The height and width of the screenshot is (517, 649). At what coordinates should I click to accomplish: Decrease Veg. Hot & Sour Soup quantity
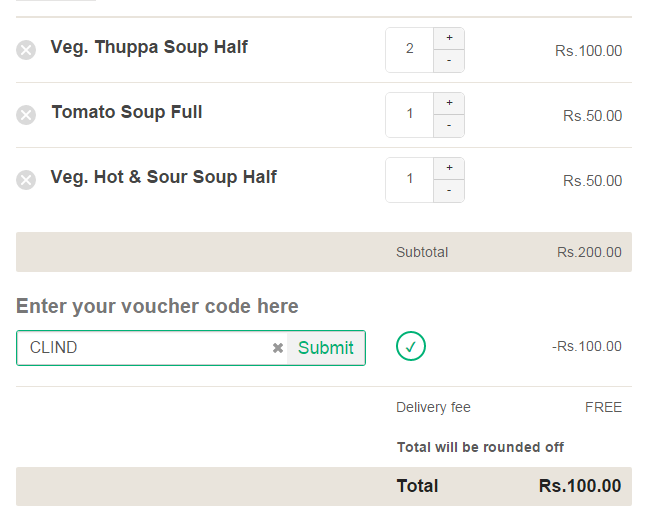[449, 191]
